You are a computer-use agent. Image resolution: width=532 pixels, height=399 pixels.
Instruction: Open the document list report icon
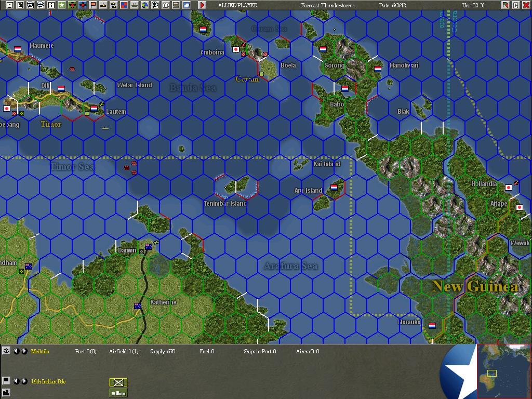pyautogui.click(x=20, y=5)
